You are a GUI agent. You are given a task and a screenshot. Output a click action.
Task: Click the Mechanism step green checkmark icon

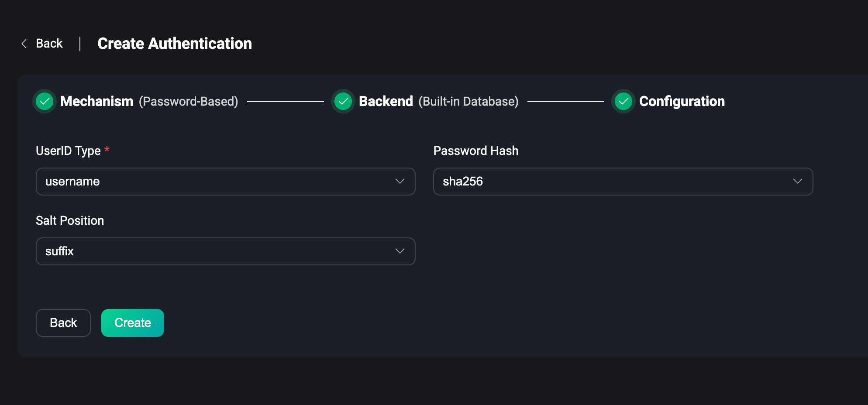coord(45,101)
